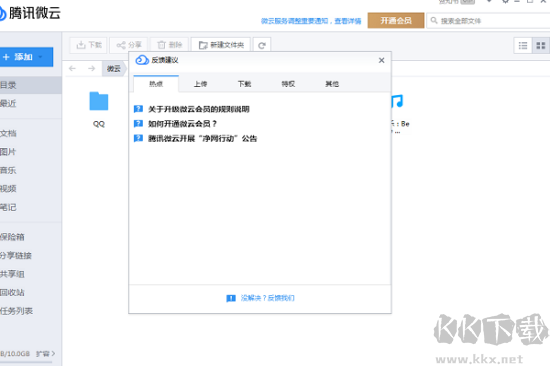Click the 开通会员 membership button
The width and height of the screenshot is (550, 366).
(396, 20)
